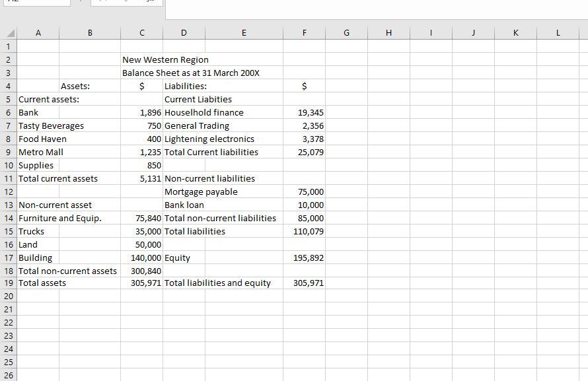Click the 'Non-current asset' heading cell
The image size is (588, 381).
point(38,205)
